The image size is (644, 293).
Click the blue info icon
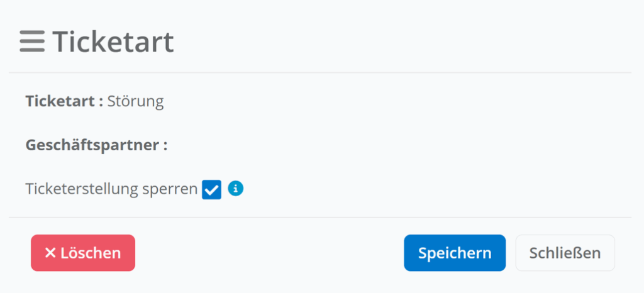[x=235, y=188]
